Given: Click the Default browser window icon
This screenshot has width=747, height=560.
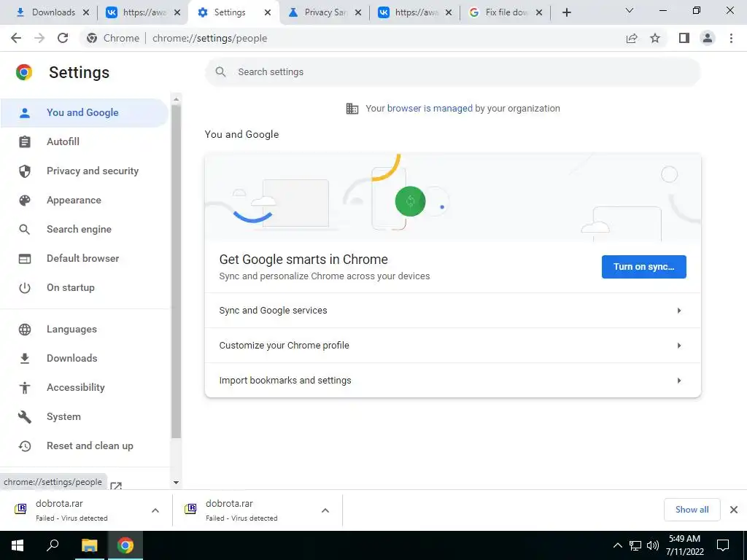Looking at the screenshot, I should [x=25, y=259].
